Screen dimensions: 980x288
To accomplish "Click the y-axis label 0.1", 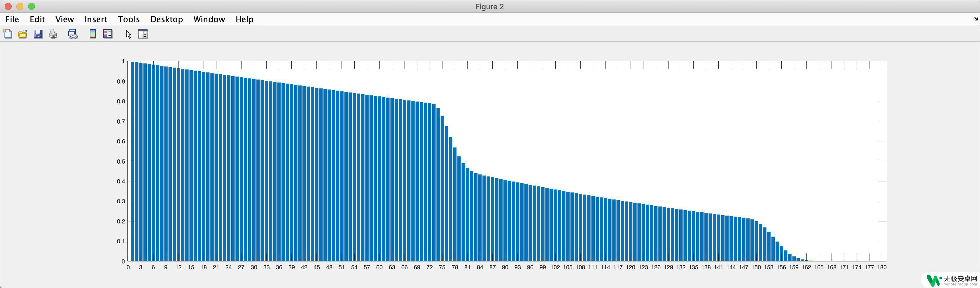I will tap(121, 241).
